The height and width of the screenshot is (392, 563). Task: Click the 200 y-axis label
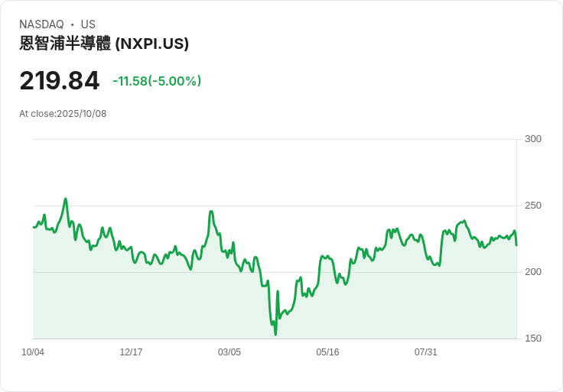533,272
